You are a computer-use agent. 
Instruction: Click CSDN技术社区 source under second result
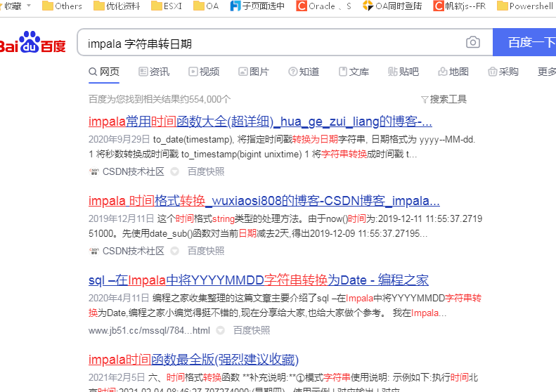[134, 251]
